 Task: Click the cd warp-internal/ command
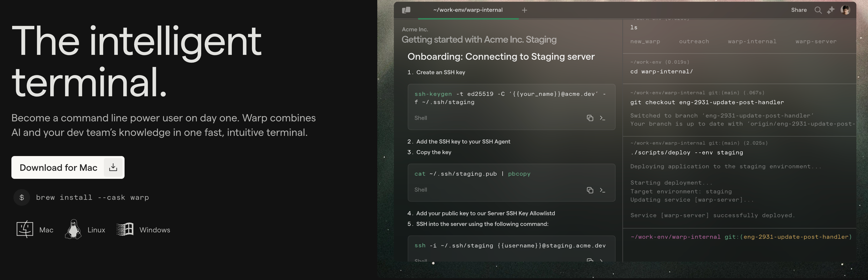pyautogui.click(x=661, y=71)
